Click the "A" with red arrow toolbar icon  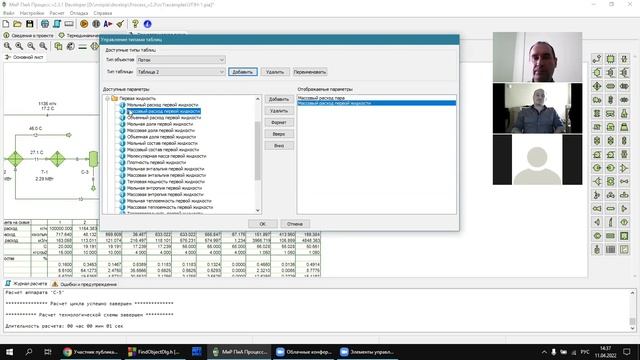coord(108,24)
